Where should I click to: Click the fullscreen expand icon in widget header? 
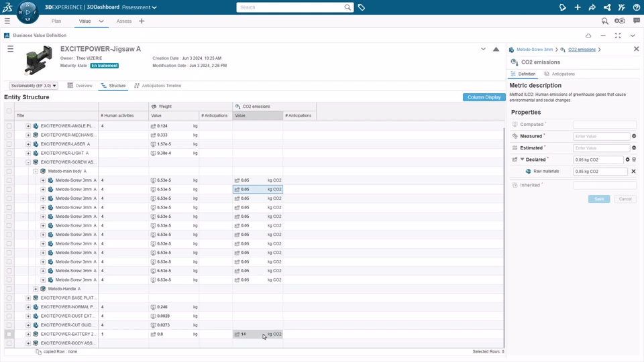click(618, 36)
